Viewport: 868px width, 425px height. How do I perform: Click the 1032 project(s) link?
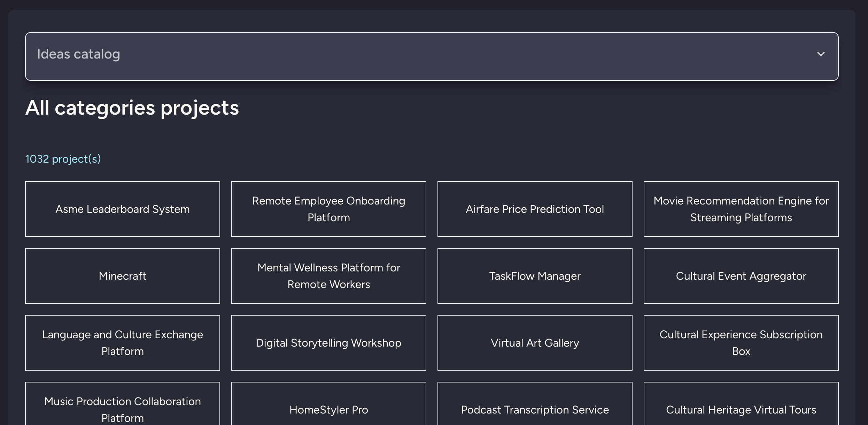[x=63, y=159]
